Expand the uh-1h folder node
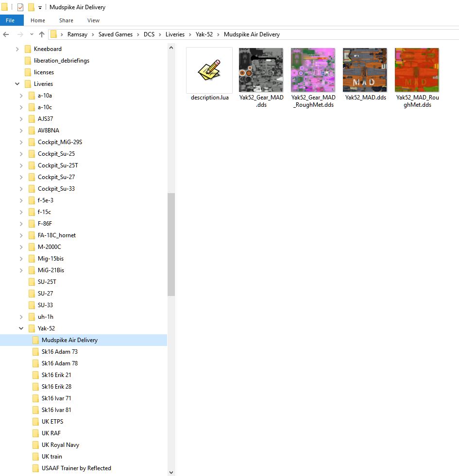This screenshot has height=476, width=459. click(x=21, y=317)
